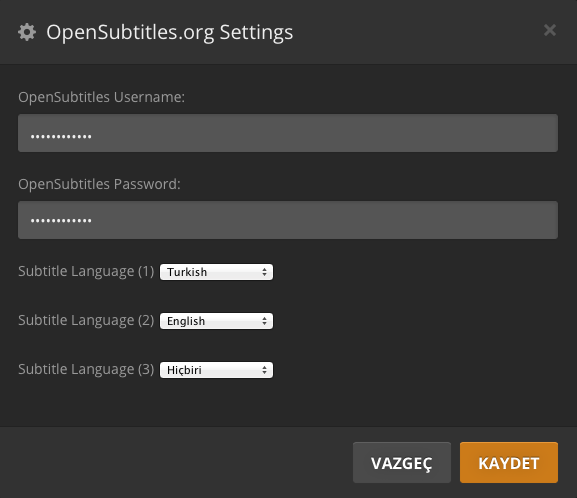Screen dimensions: 577x498
Task: Click the up-down arrows on Turkish selector
Action: [x=264, y=272]
